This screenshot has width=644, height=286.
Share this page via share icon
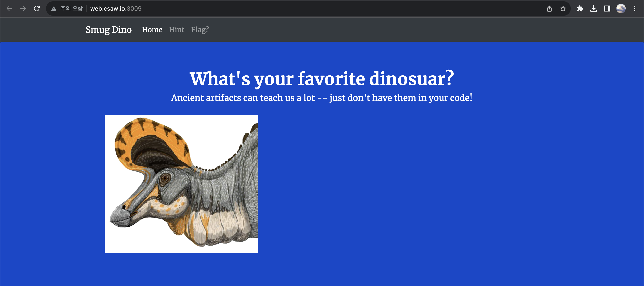[x=549, y=9]
